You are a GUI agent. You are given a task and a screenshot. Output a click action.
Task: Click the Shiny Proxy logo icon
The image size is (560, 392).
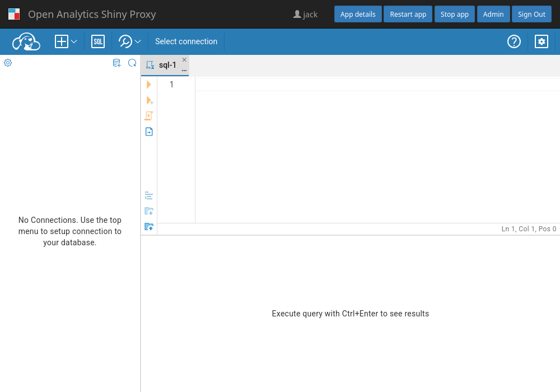[14, 15]
